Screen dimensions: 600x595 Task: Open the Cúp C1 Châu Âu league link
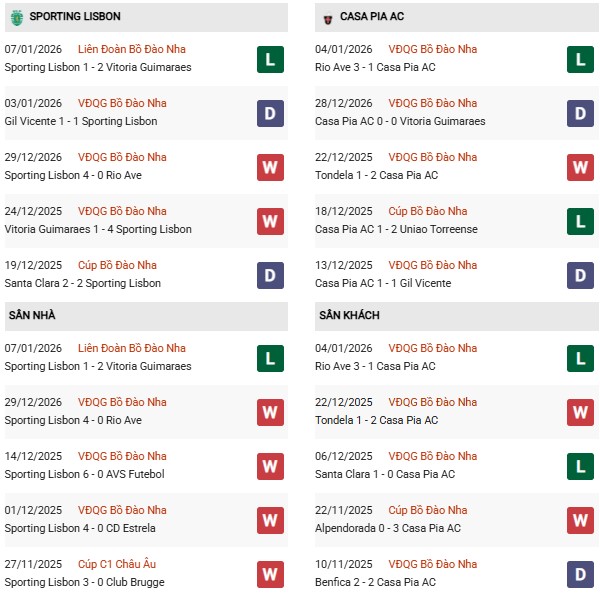pos(117,564)
